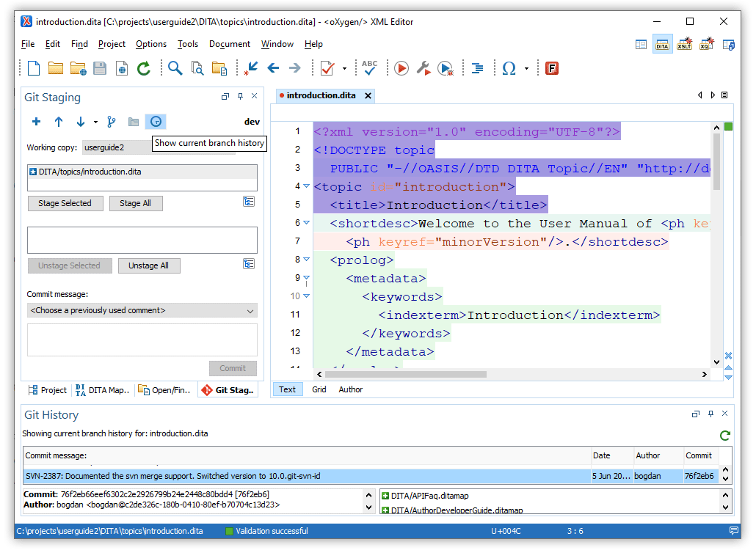Image resolution: width=756 pixels, height=550 pixels.
Task: Click the Debug scenario play icon
Action: [446, 68]
